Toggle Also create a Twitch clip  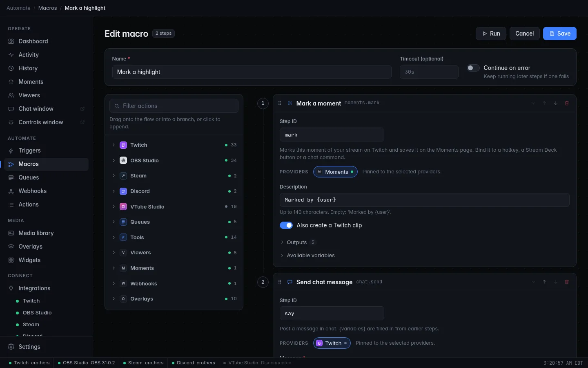coord(286,225)
